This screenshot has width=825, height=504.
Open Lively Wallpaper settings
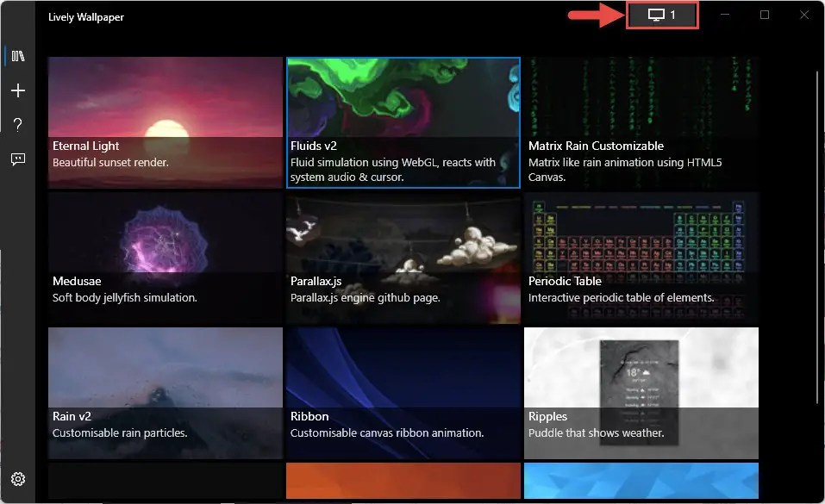click(18, 478)
